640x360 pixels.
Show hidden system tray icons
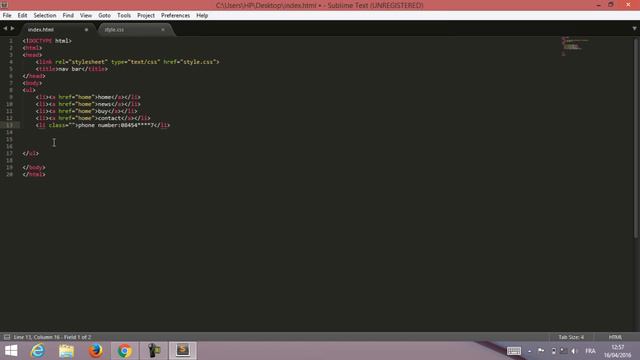[529, 351]
